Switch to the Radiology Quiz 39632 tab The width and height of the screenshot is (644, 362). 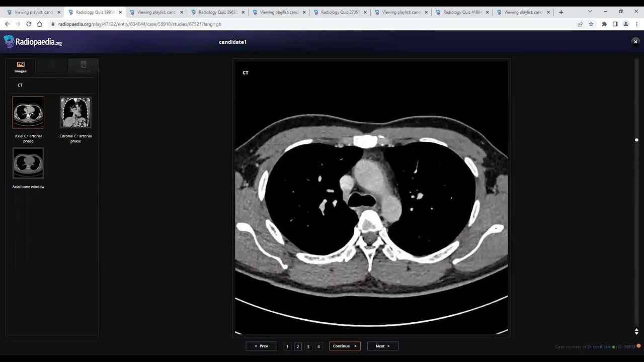217,12
